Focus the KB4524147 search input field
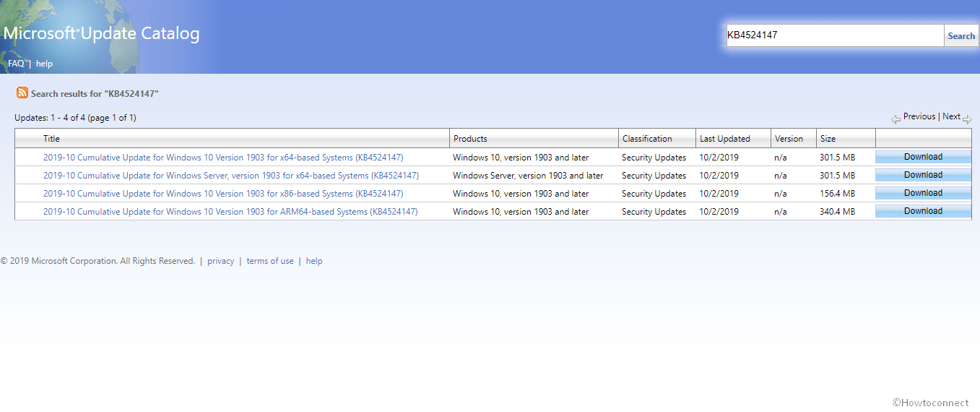 [835, 35]
